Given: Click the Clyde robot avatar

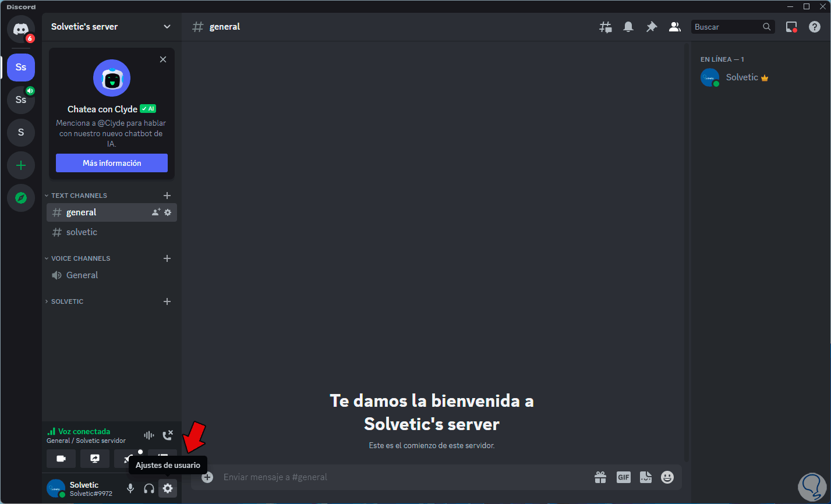Looking at the screenshot, I should pos(112,78).
